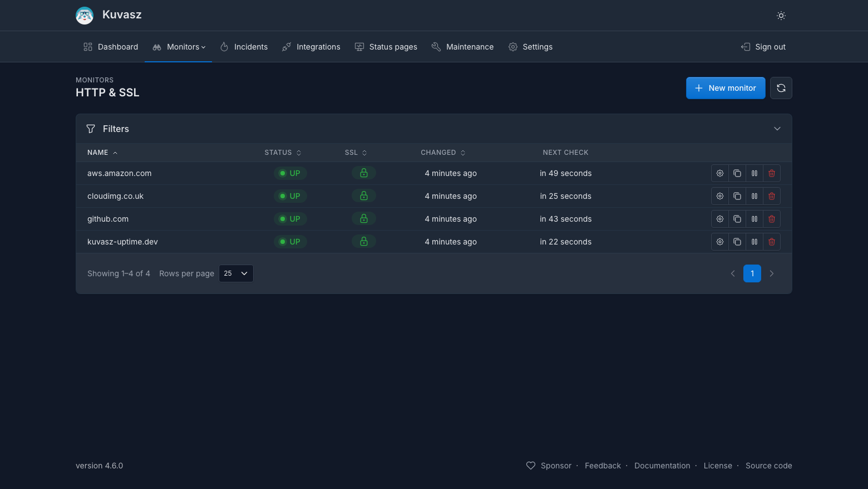Sort table by Changed column

pos(443,153)
